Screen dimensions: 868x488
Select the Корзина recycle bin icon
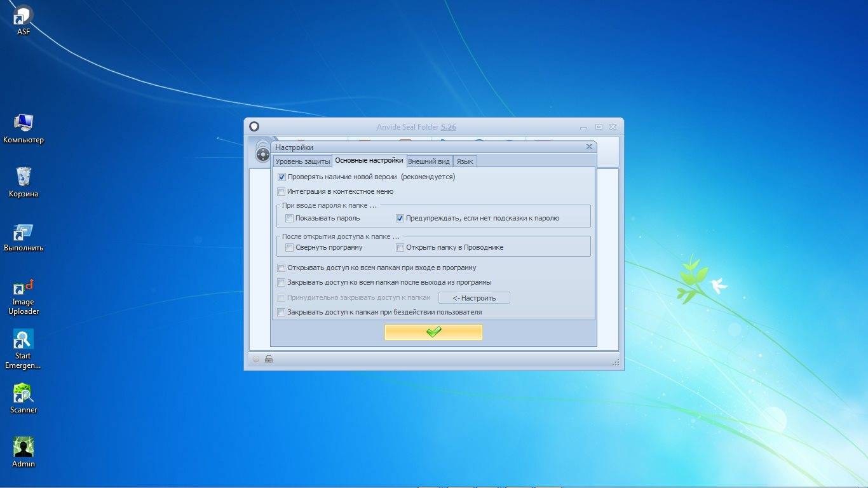coord(24,182)
